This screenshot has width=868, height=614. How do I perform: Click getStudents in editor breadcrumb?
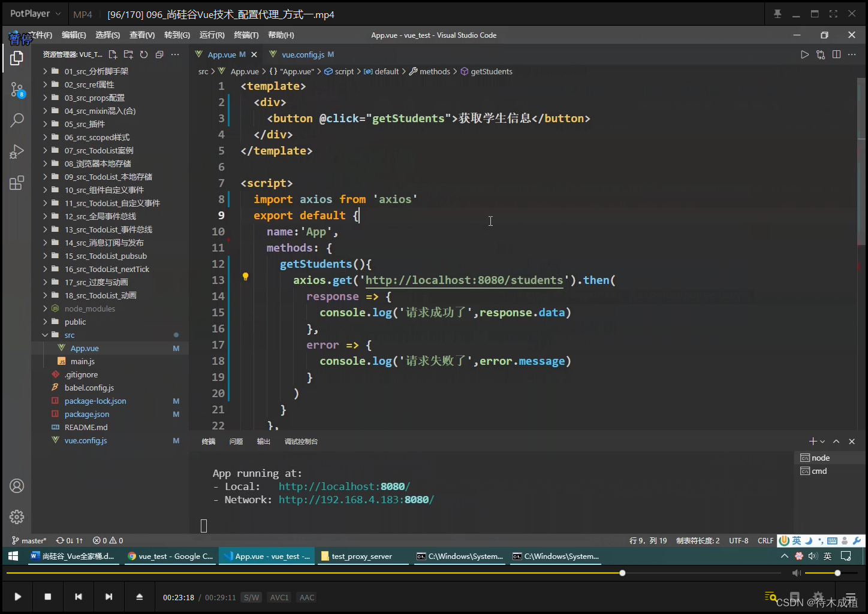[x=491, y=71]
